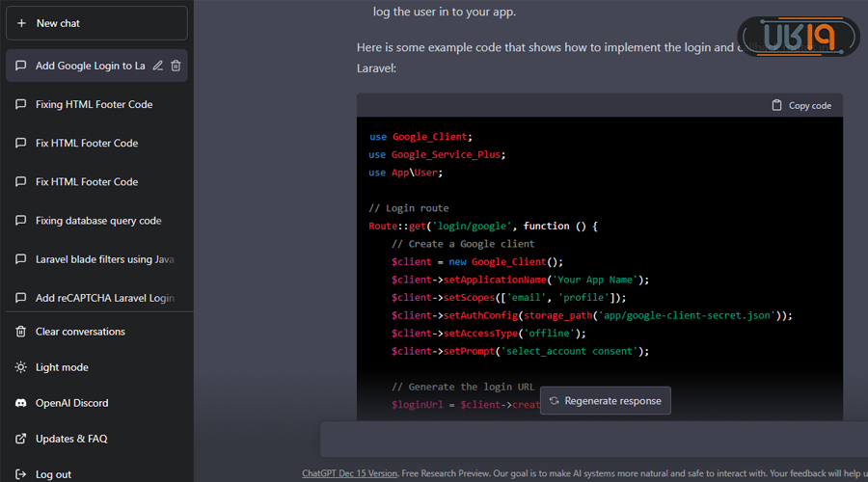868x482 pixels.
Task: Click the pencil edit icon on selected chat
Action: coord(158,66)
